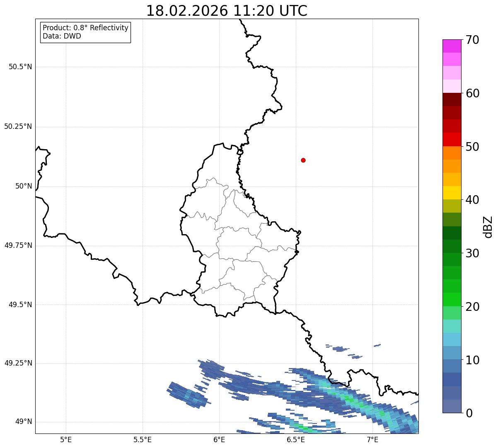Click the yellow colorbar swatch above 40
498x448 pixels.
click(452, 193)
